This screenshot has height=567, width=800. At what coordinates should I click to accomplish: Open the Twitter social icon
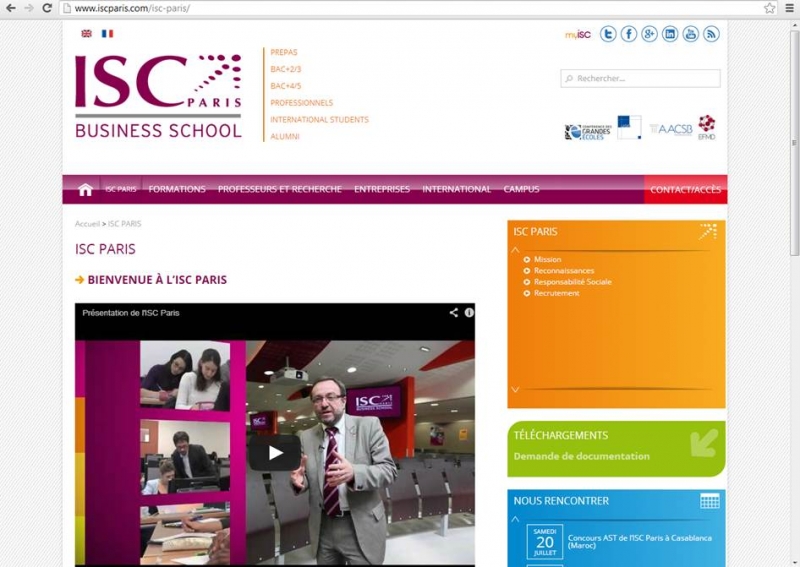click(x=608, y=34)
